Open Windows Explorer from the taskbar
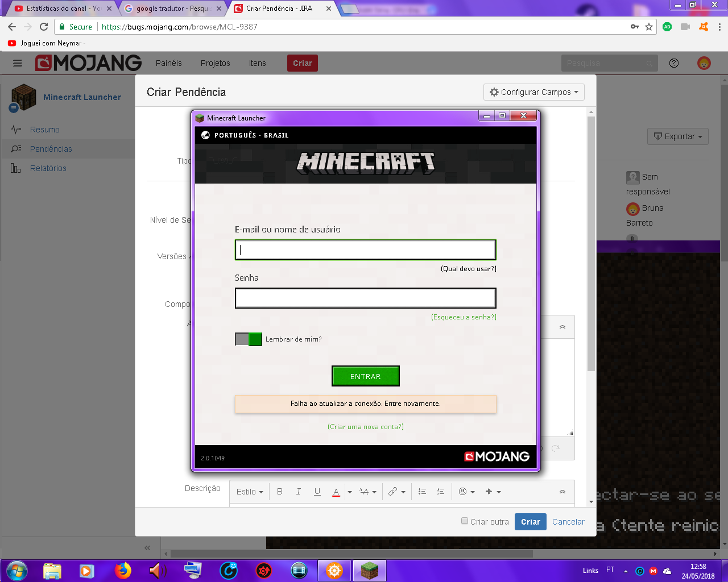The image size is (728, 582). [52, 570]
